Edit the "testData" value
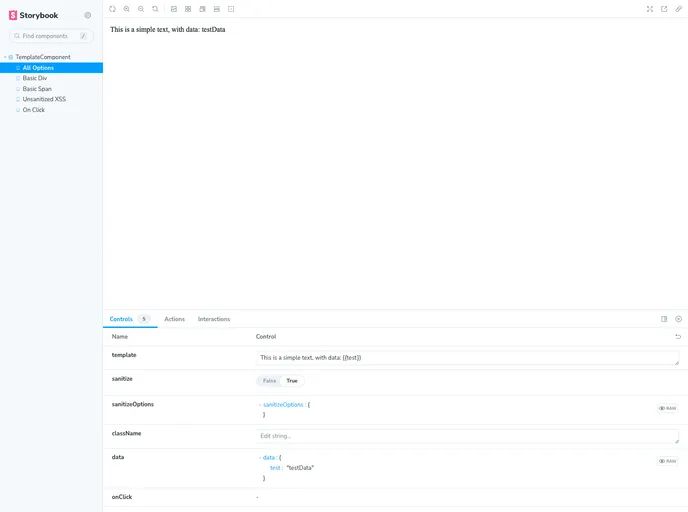The image size is (688, 512). click(x=300, y=468)
